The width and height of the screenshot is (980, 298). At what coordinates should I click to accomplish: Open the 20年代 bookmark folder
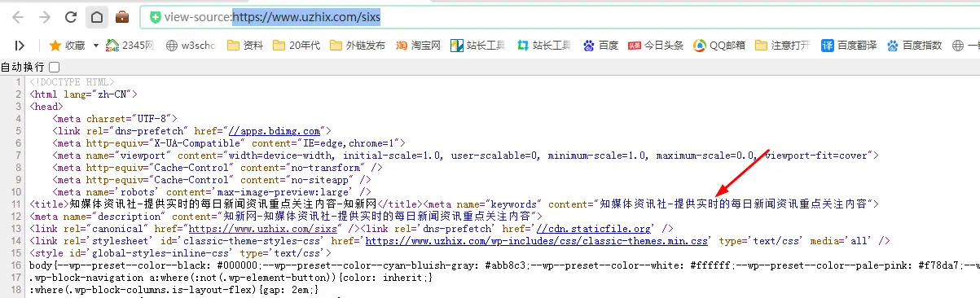pyautogui.click(x=297, y=46)
